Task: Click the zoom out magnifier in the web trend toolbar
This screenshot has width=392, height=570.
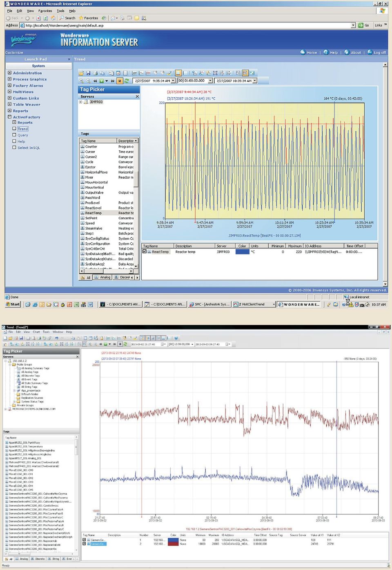Action: click(x=88, y=81)
